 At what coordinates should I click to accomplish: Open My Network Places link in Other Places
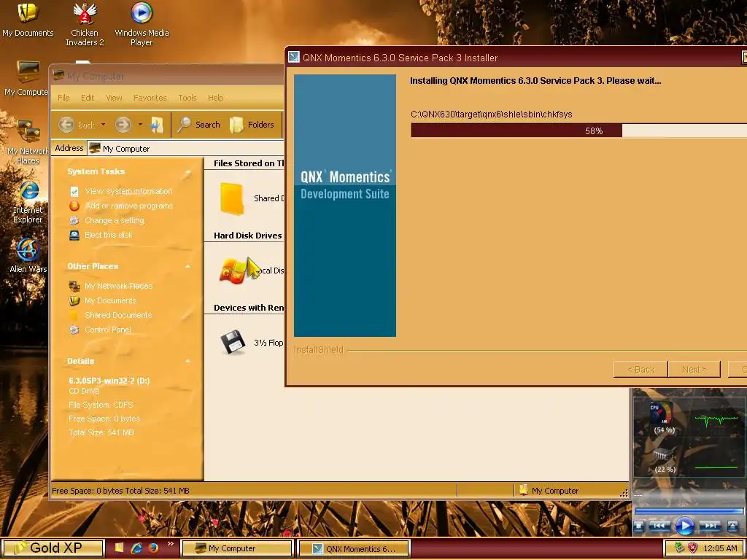[x=119, y=286]
